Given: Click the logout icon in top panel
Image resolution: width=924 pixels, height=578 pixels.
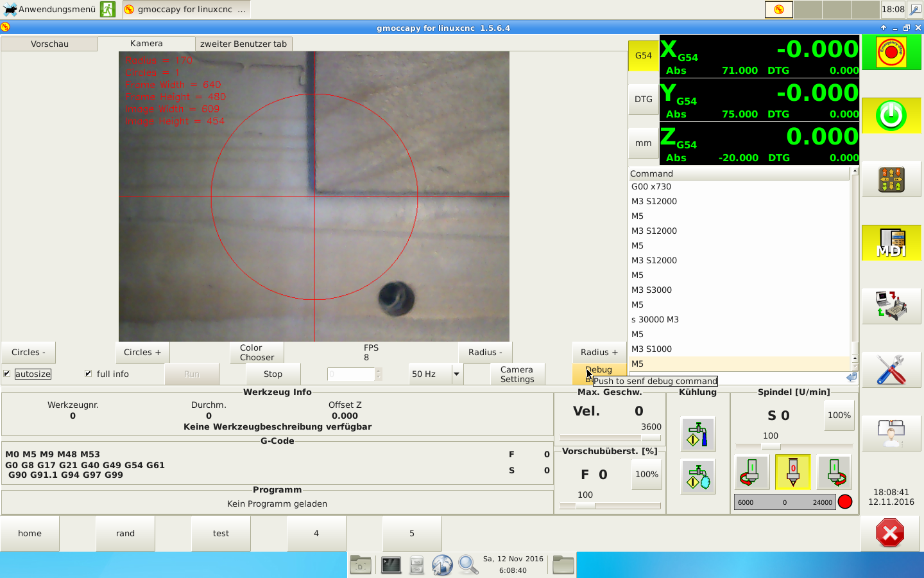Looking at the screenshot, I should click(108, 9).
